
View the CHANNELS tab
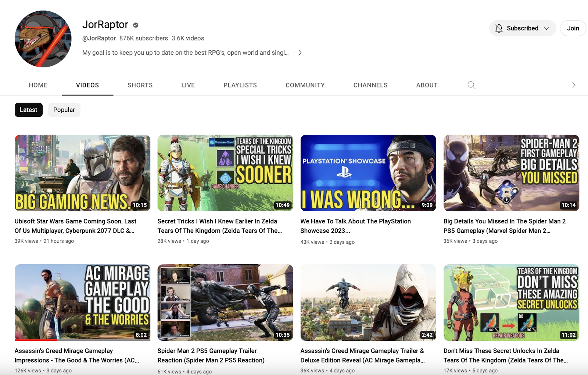[x=370, y=85]
